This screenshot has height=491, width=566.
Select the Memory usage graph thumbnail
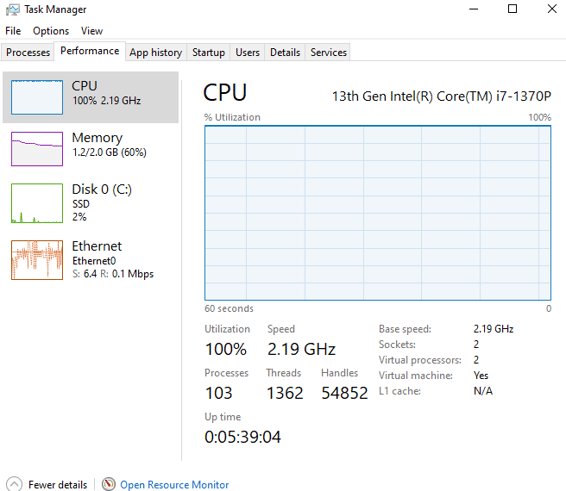(x=37, y=149)
